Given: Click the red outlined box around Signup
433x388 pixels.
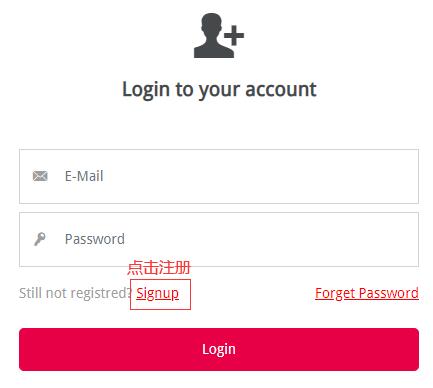Looking at the screenshot, I should (x=160, y=294).
